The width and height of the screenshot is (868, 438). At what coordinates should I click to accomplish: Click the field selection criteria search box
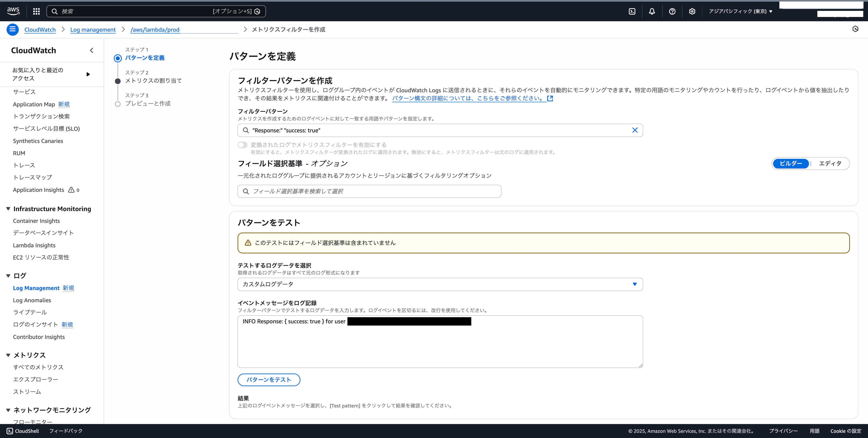click(369, 191)
